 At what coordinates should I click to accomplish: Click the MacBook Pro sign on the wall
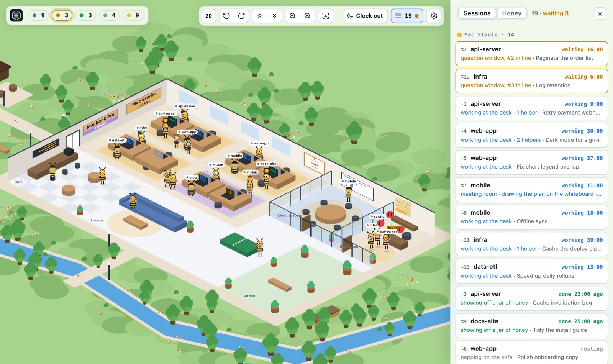[x=100, y=122]
